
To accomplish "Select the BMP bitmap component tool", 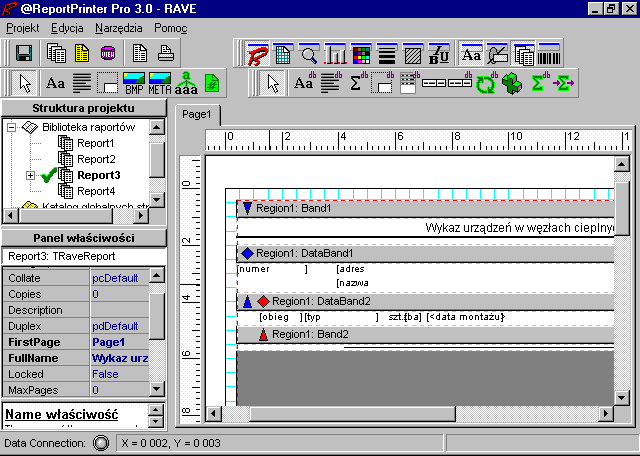I will click(x=132, y=83).
